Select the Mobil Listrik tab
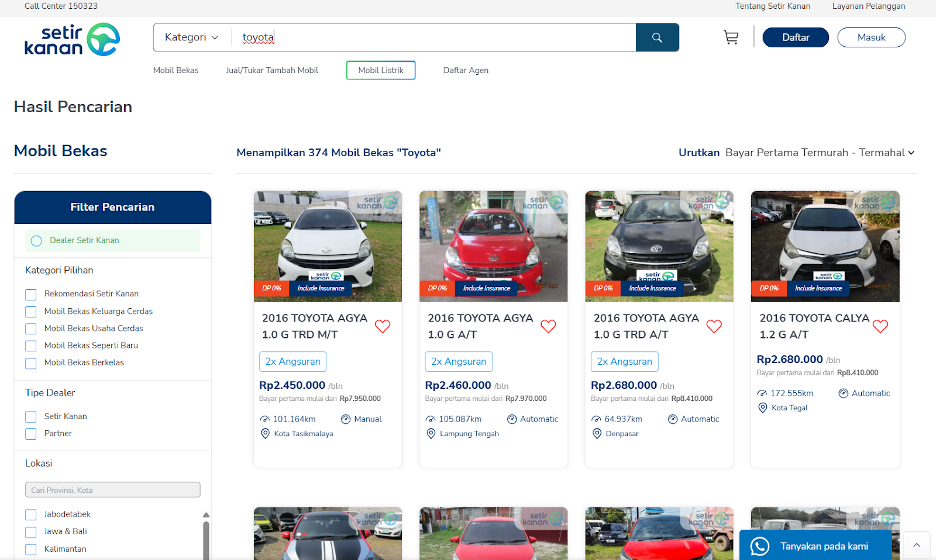 pyautogui.click(x=381, y=70)
